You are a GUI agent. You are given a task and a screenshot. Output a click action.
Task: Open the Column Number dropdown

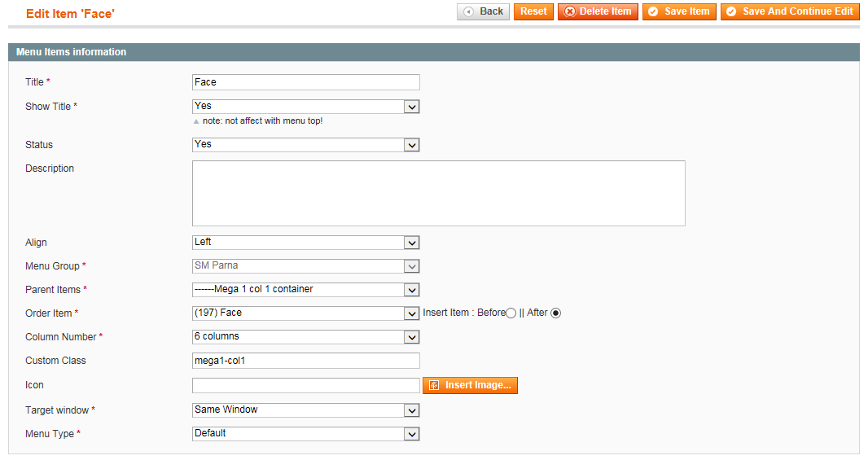pos(305,336)
